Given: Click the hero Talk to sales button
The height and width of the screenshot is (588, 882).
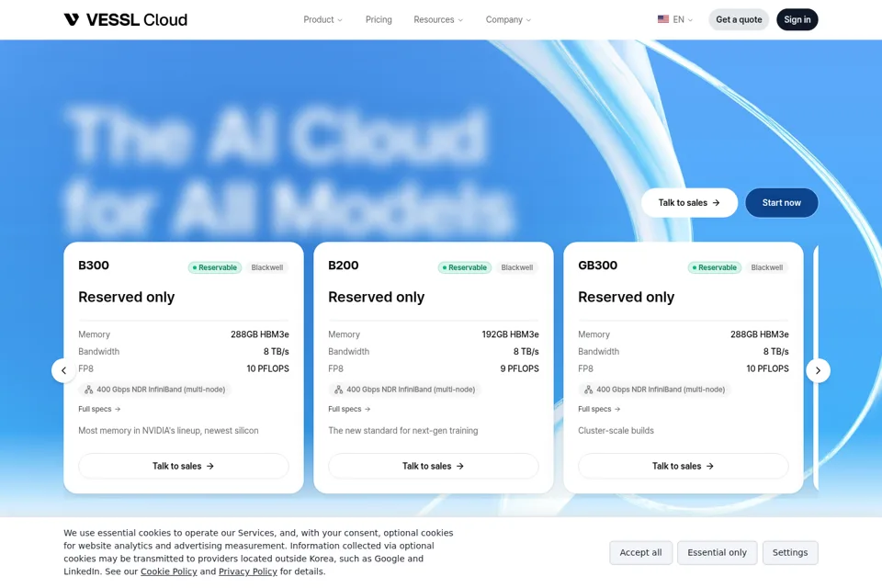Looking at the screenshot, I should pyautogui.click(x=689, y=202).
